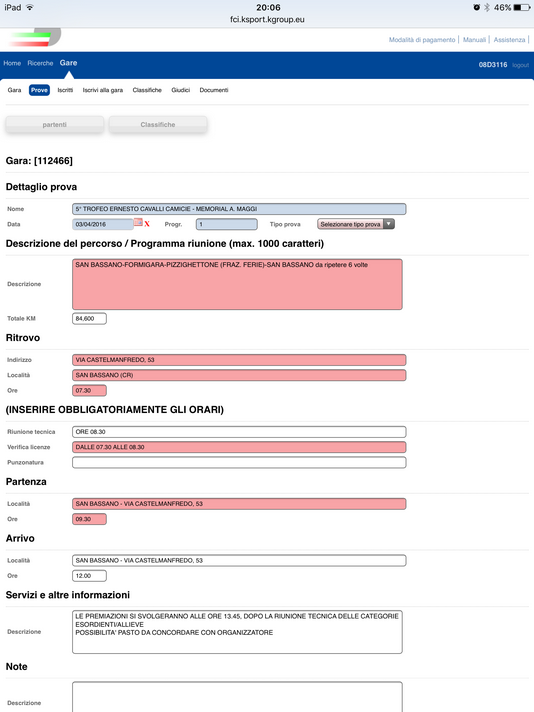
Task: Open Selezionare tipo prova combo box
Action: [x=356, y=224]
